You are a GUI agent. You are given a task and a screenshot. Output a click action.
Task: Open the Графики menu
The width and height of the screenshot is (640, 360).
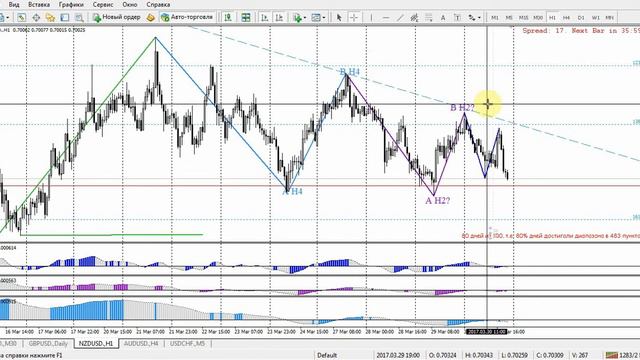click(x=71, y=4)
